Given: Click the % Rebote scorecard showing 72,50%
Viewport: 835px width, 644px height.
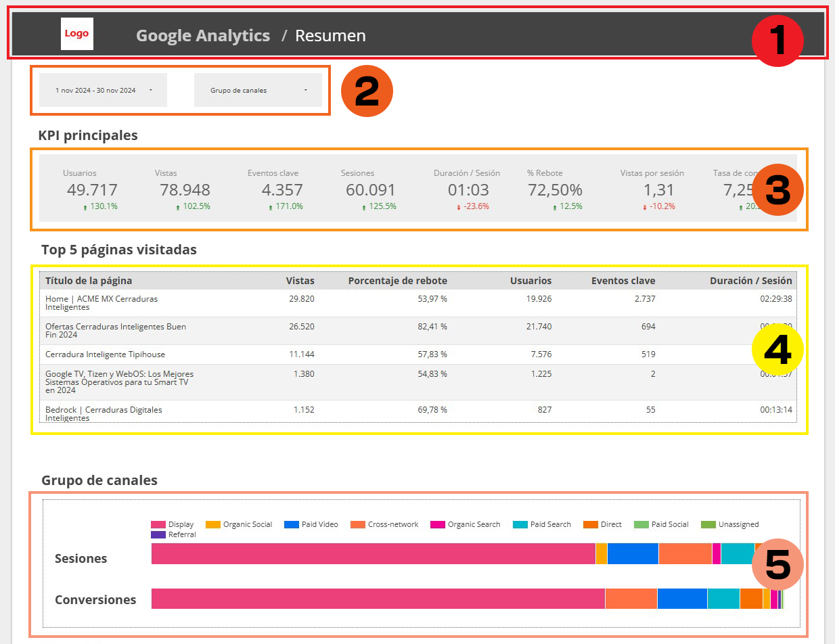Looking at the screenshot, I should click(x=555, y=189).
